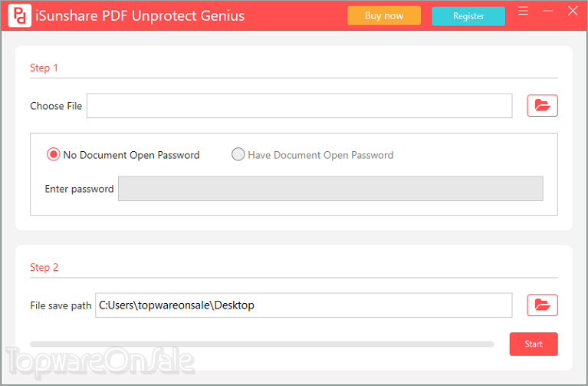Click the Step 2 heading text

click(44, 267)
